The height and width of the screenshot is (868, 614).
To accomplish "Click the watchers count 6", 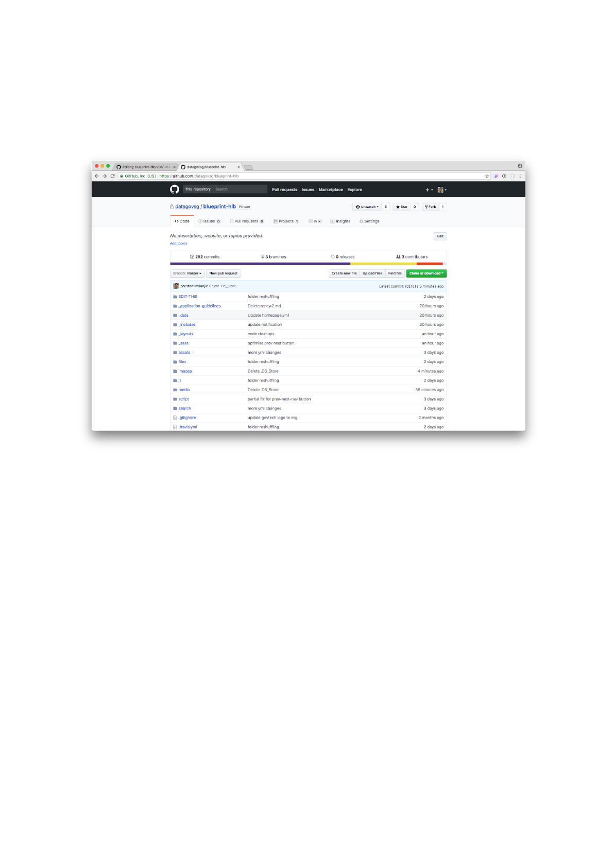I will coord(386,207).
